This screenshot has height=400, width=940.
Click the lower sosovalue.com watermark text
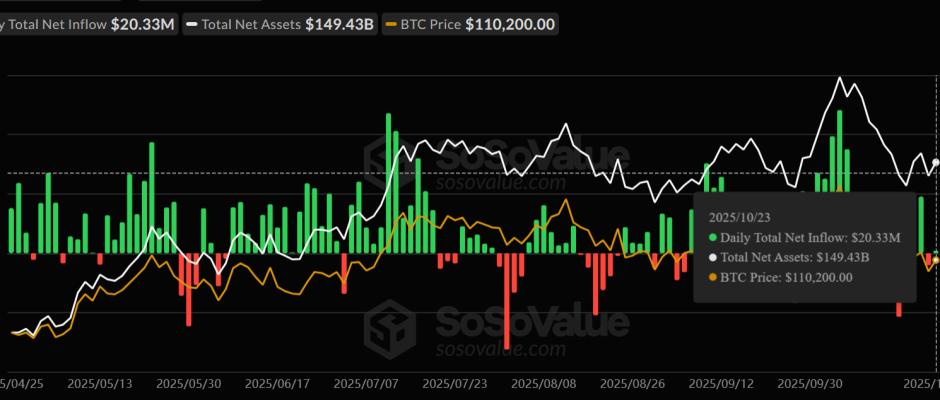(498, 350)
